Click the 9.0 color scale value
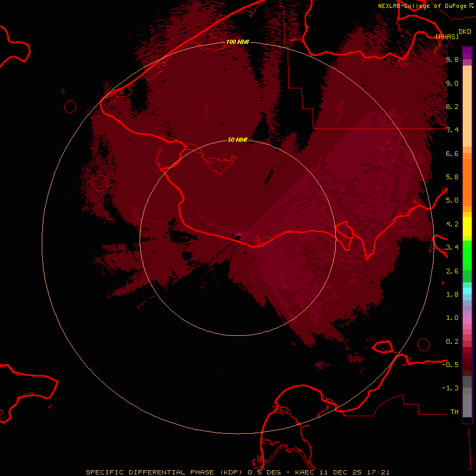Screen dimensions: 476x476 (452, 83)
